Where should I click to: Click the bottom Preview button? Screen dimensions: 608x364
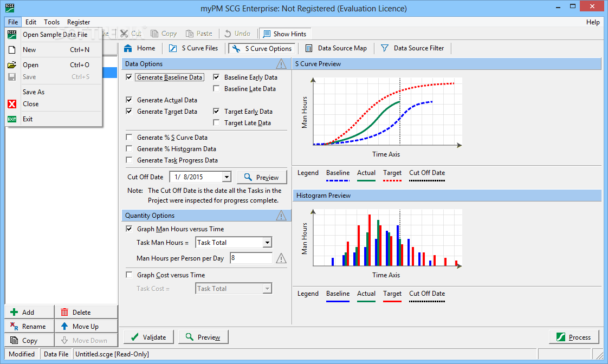tap(203, 337)
